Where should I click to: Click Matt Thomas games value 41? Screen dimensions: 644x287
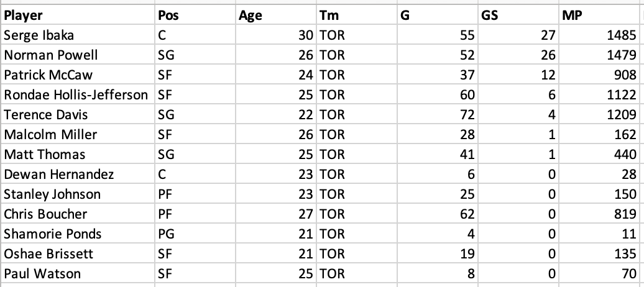(x=438, y=155)
